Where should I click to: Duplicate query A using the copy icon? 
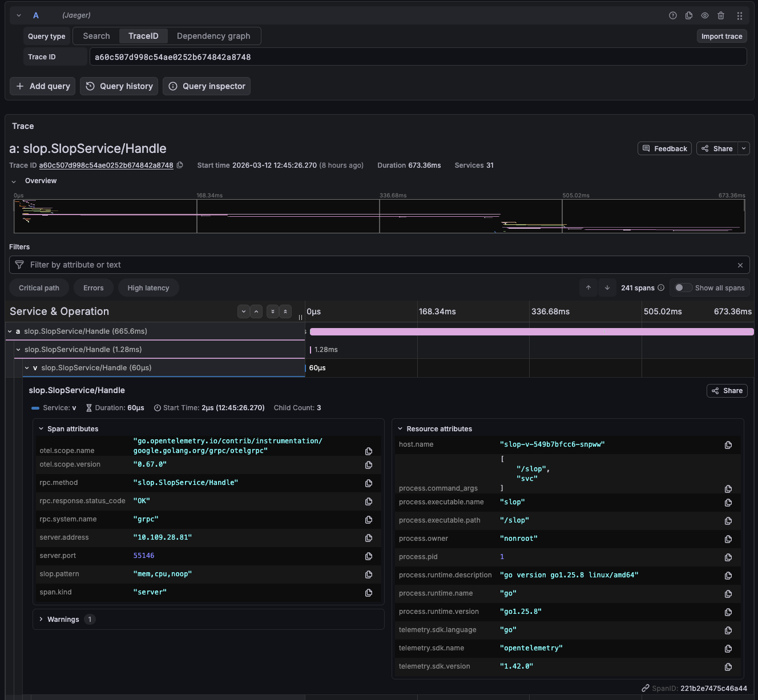[x=689, y=16]
